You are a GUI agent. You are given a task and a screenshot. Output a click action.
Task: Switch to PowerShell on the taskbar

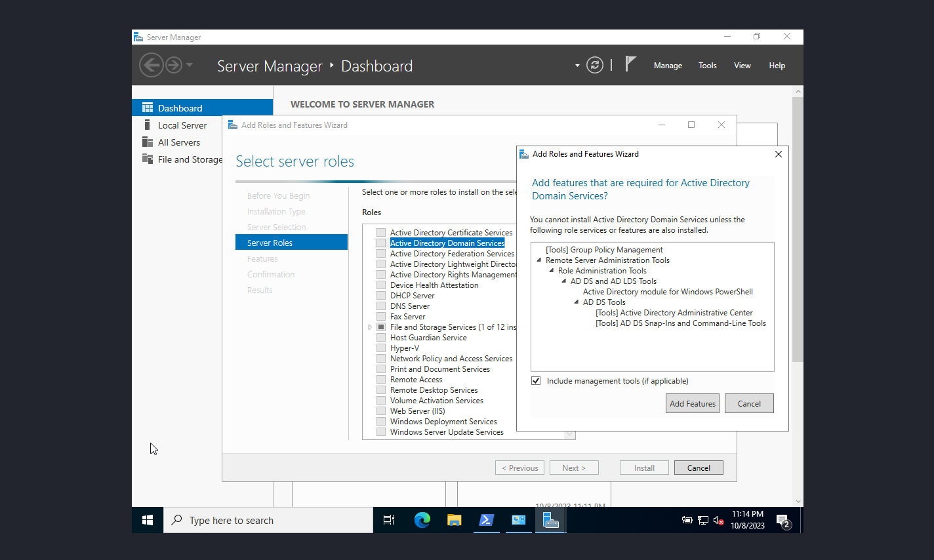tap(486, 520)
